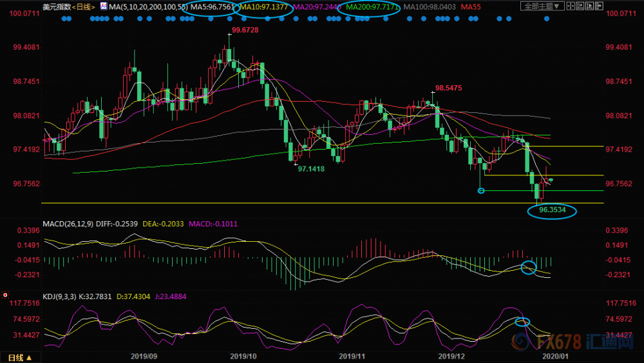Click the 98.0821 right axis price

coord(619,116)
